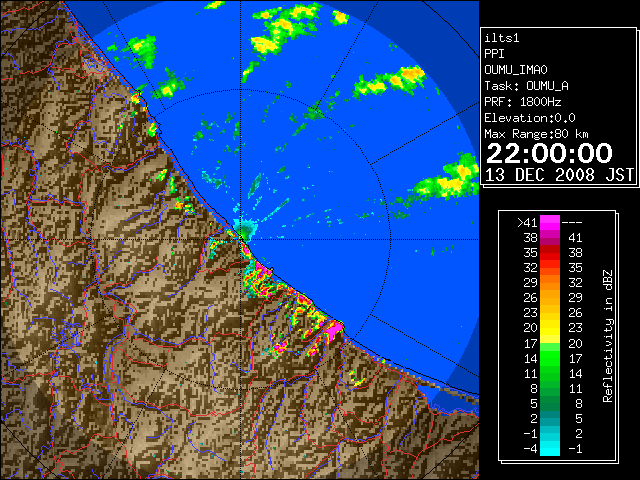The height and width of the screenshot is (480, 640).
Task: Click the 'PRF: 1800Hz' value
Action: (x=523, y=102)
